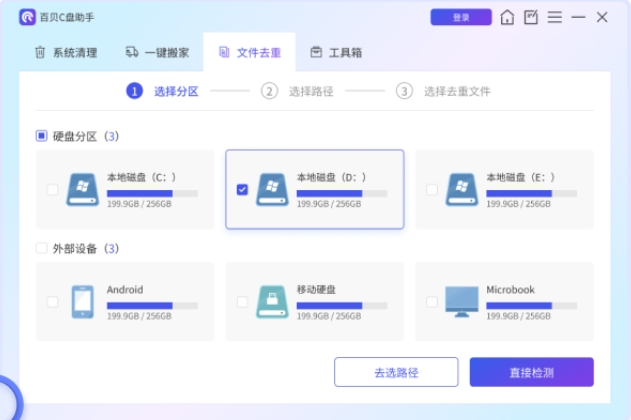Minimize the window
This screenshot has width=631, height=420.
pyautogui.click(x=578, y=17)
